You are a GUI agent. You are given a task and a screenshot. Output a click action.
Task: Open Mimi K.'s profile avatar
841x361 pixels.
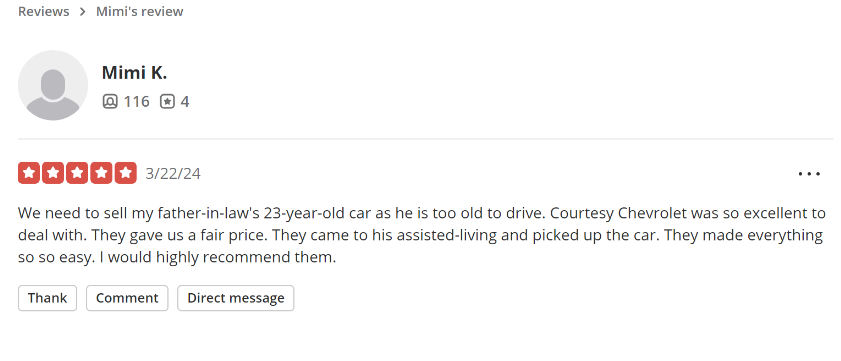click(53, 85)
